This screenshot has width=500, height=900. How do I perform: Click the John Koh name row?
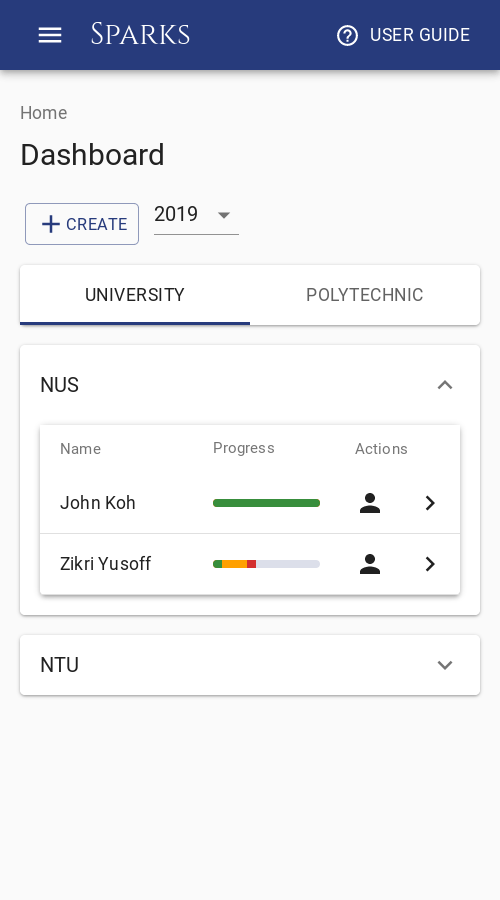(x=250, y=503)
